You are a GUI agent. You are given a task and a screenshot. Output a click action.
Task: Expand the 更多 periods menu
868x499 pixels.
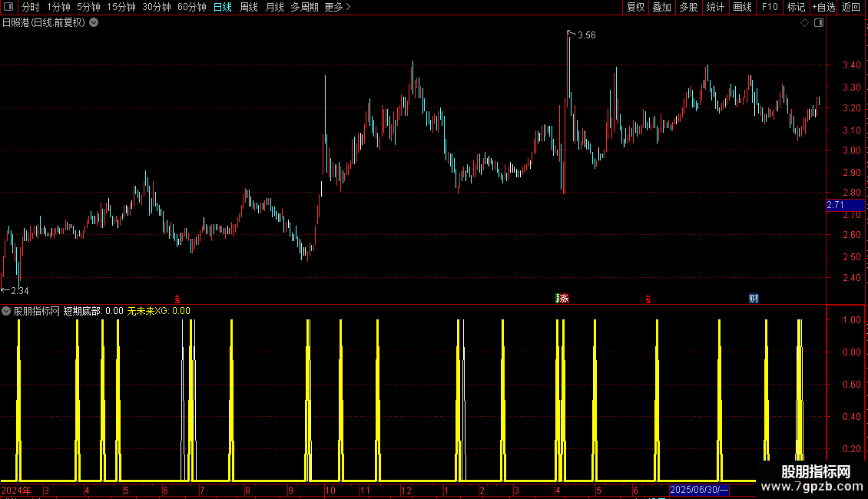click(x=337, y=7)
